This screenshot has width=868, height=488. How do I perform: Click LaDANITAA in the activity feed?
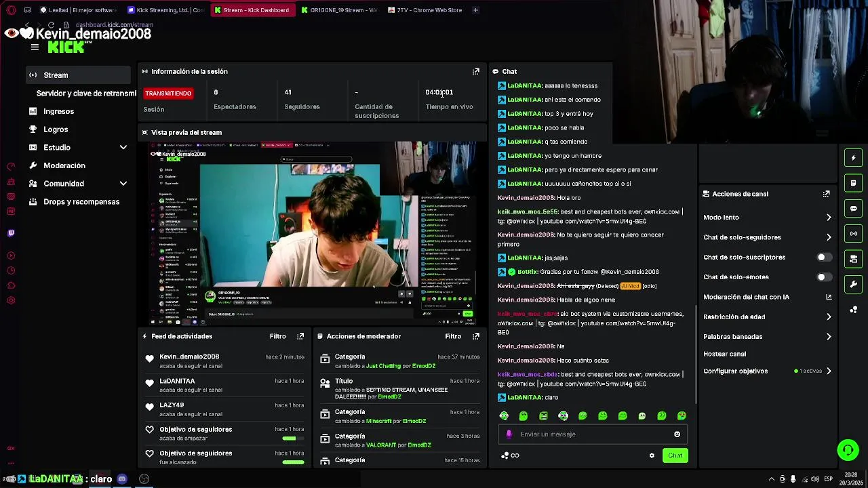(x=177, y=381)
